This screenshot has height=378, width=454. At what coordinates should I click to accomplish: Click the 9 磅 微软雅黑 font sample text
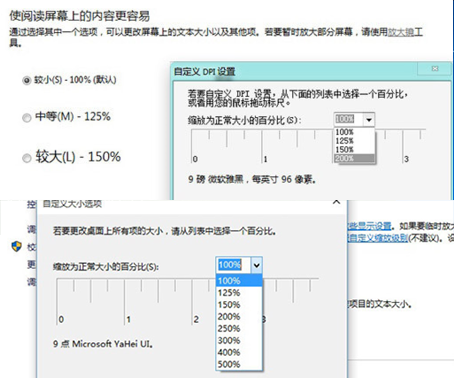(x=251, y=180)
